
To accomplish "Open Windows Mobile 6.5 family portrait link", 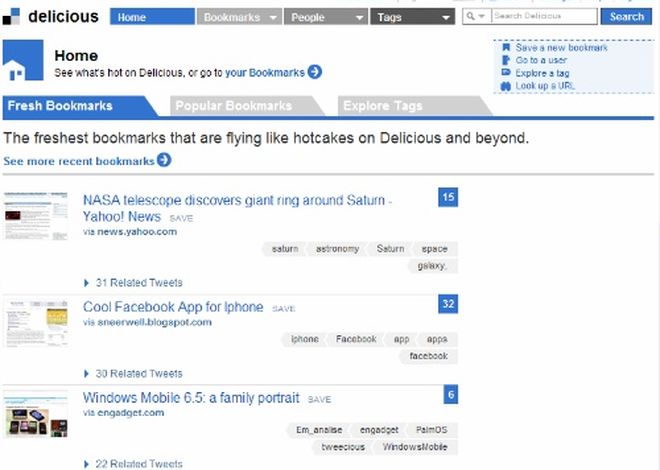I will (x=191, y=397).
